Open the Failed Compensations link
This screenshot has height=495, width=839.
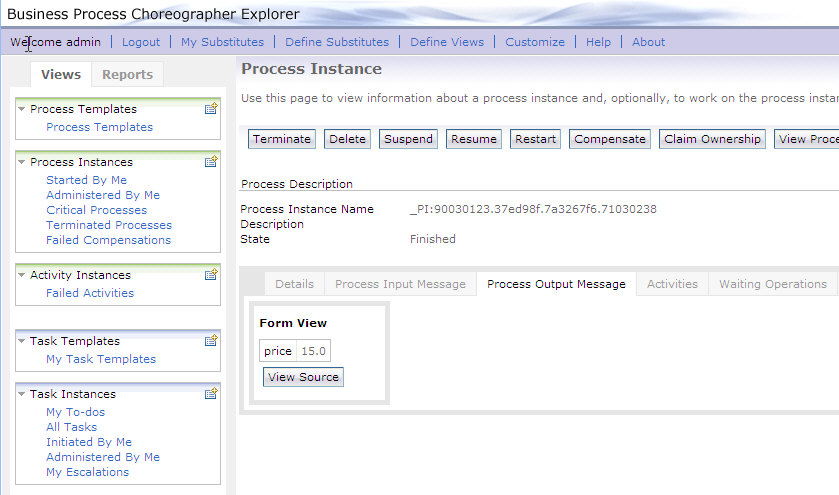[x=108, y=240]
